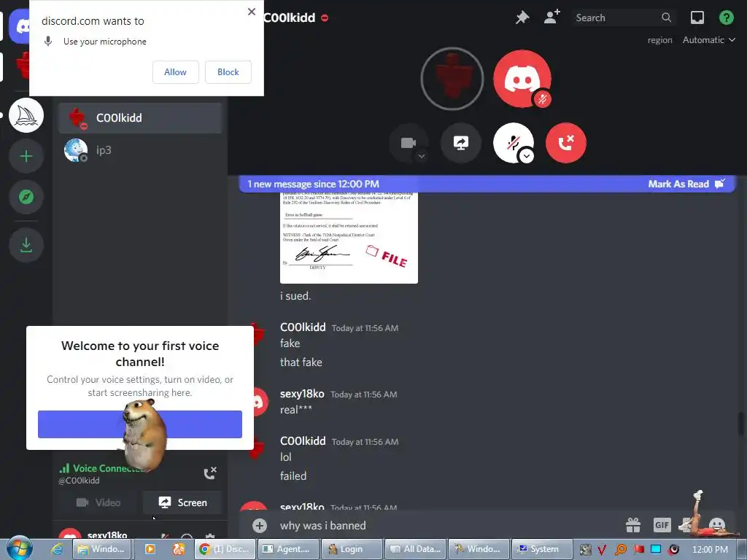Open camera options arrow in call controls

coord(421,156)
